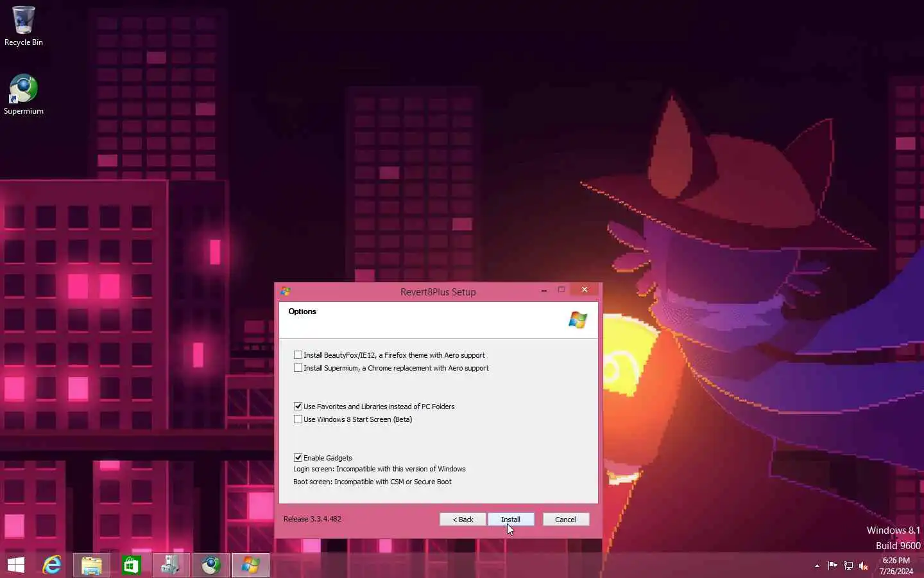Minimize the Revert8Plus Setup window

pyautogui.click(x=544, y=290)
